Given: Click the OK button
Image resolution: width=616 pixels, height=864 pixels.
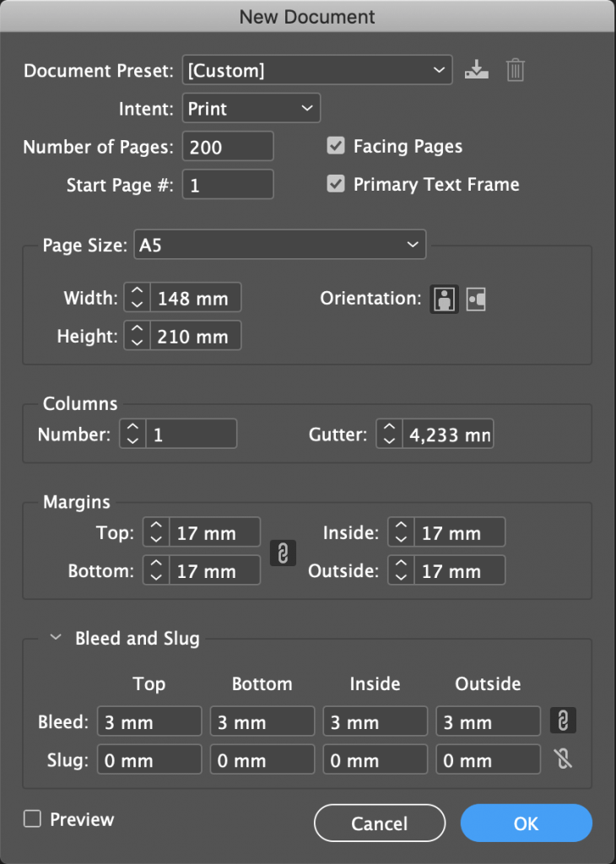Looking at the screenshot, I should coord(526,823).
